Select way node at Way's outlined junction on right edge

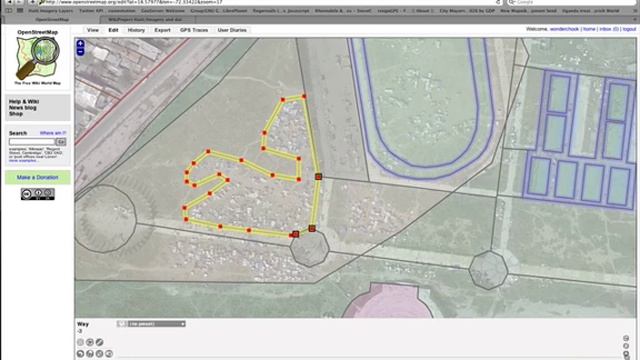(318, 177)
